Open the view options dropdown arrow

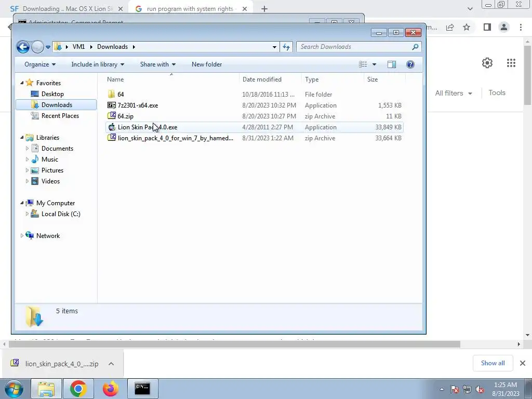pos(374,64)
